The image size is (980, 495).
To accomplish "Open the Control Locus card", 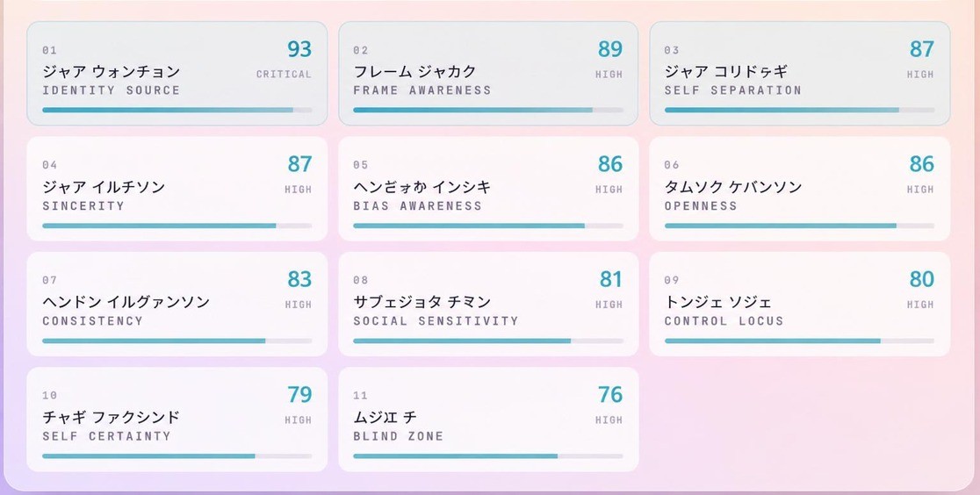I will [799, 304].
